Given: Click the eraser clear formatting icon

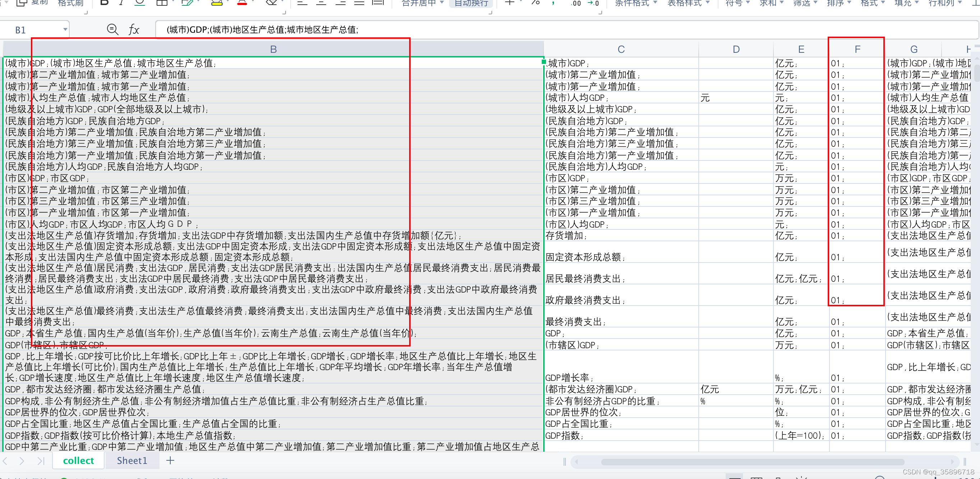Looking at the screenshot, I should (x=271, y=3).
